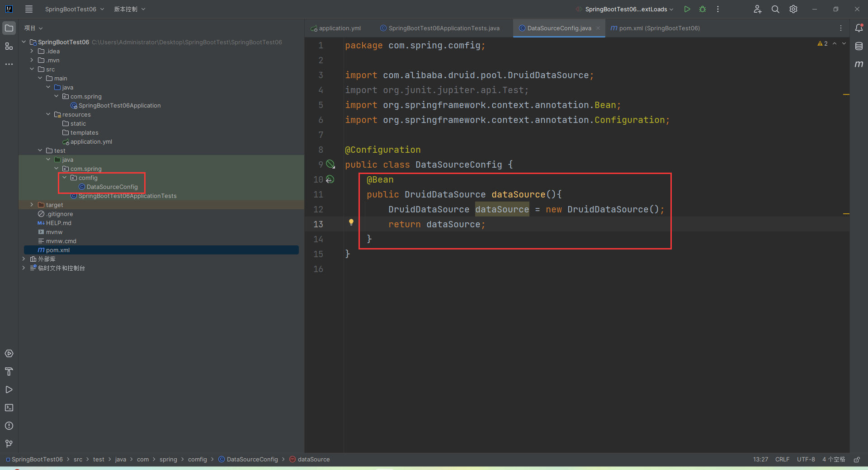This screenshot has width=868, height=470.
Task: Click the comfig breadcrumb item
Action: coord(198,459)
